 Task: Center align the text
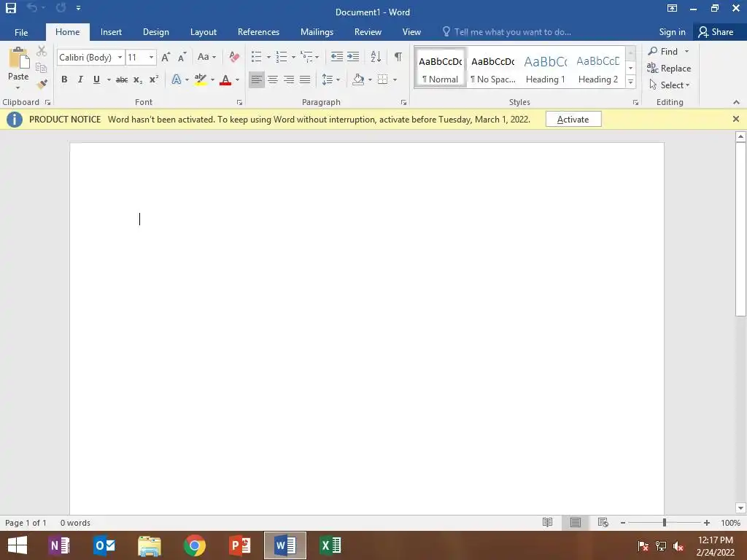coord(273,79)
